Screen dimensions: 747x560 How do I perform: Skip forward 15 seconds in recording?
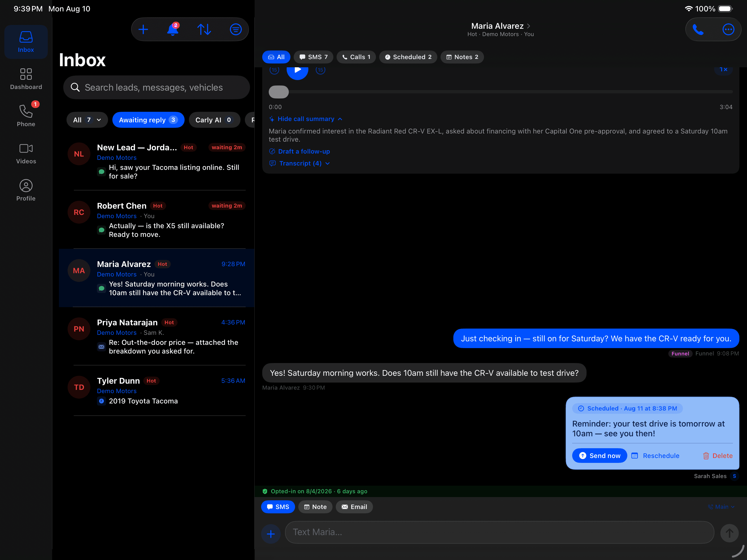(x=320, y=70)
